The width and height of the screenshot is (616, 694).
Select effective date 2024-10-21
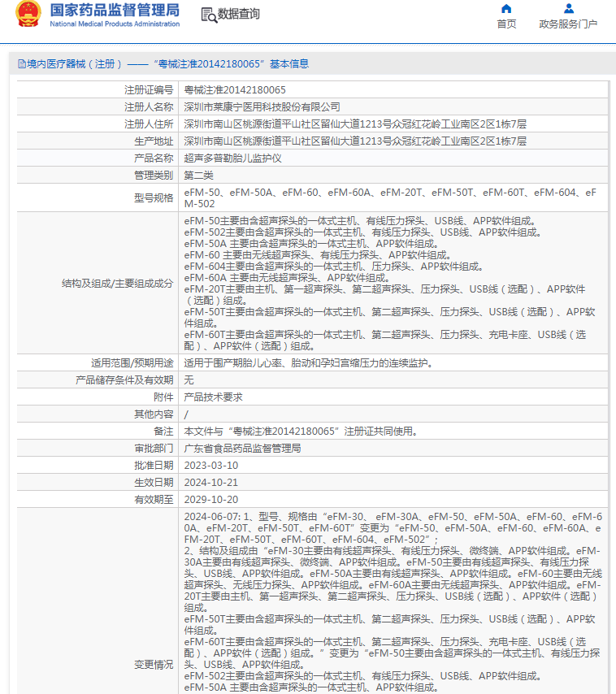211,483
